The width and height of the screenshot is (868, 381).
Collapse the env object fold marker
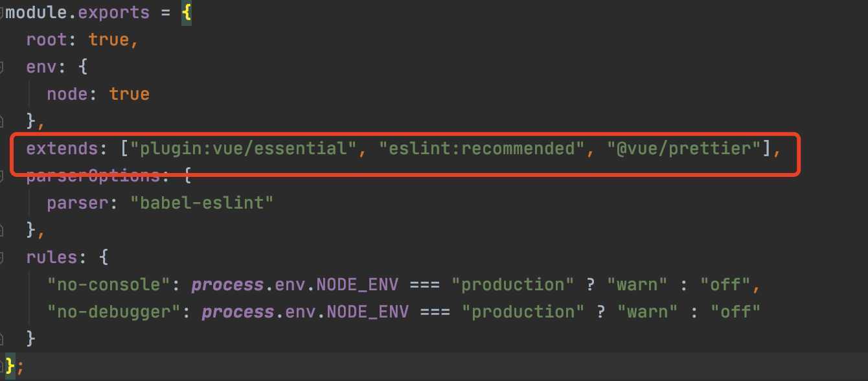click(2, 67)
